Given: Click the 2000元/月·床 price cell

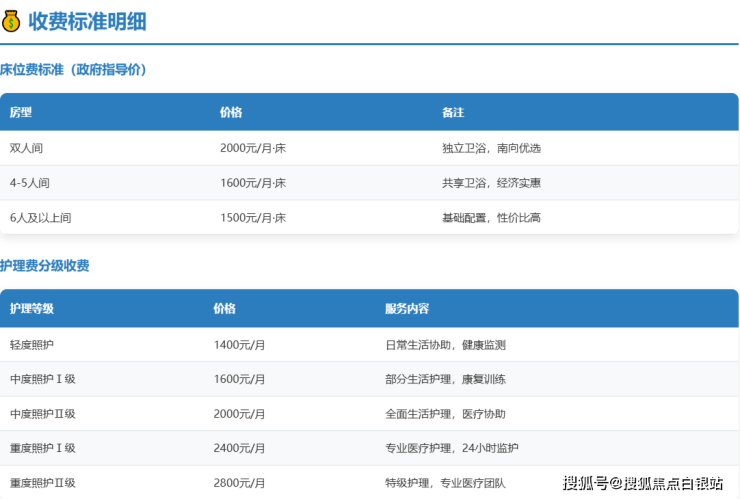Looking at the screenshot, I should [253, 148].
